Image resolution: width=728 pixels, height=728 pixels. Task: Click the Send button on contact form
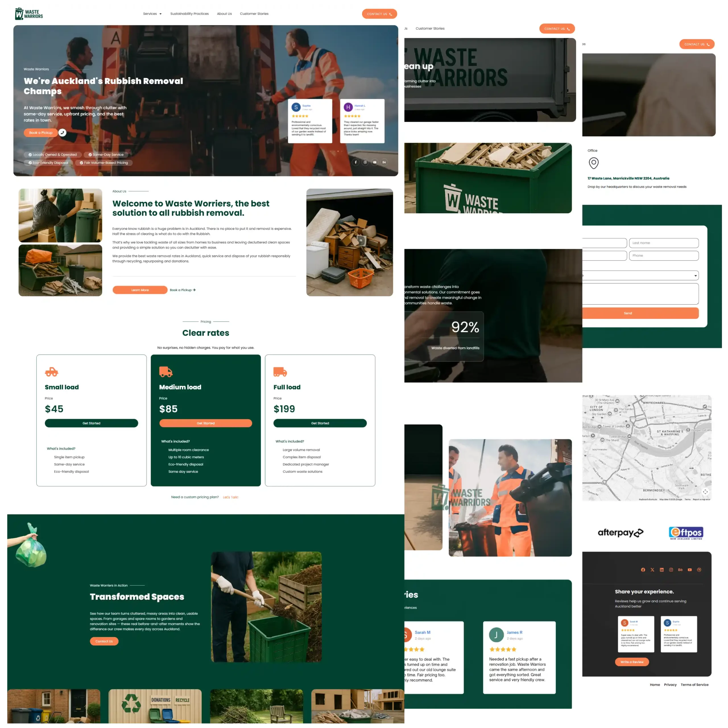[x=641, y=313]
